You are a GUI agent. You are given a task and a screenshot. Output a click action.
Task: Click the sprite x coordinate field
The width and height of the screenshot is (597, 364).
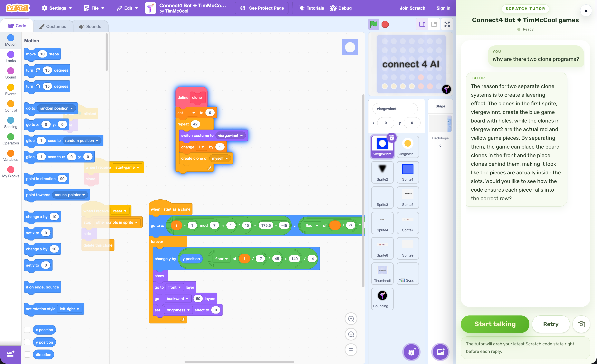click(385, 123)
